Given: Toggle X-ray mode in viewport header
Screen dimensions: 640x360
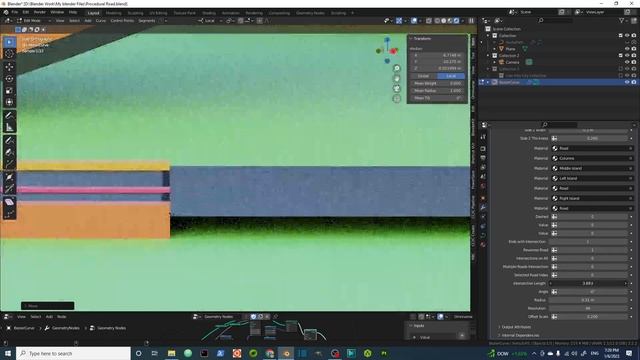Looking at the screenshot, I should (429, 20).
